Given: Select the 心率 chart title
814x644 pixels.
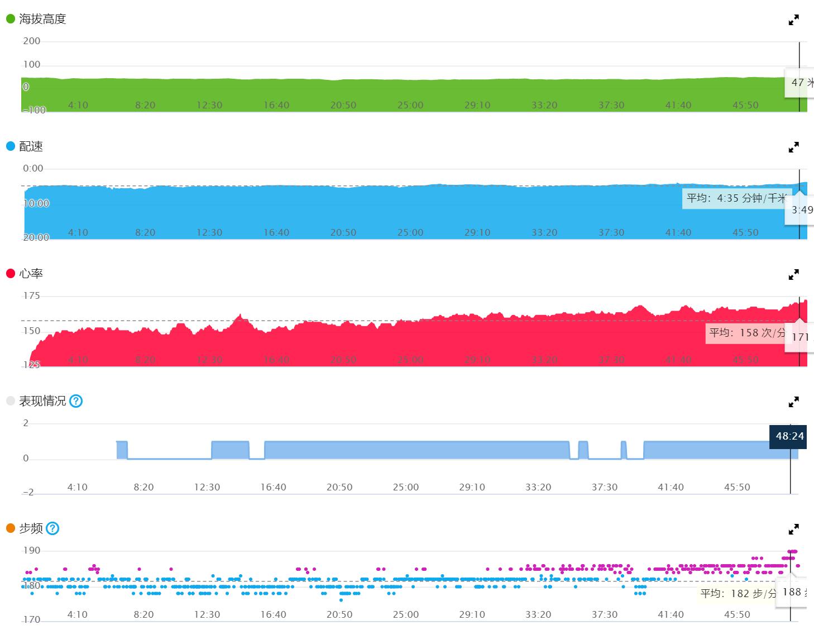Looking at the screenshot, I should coord(31,274).
